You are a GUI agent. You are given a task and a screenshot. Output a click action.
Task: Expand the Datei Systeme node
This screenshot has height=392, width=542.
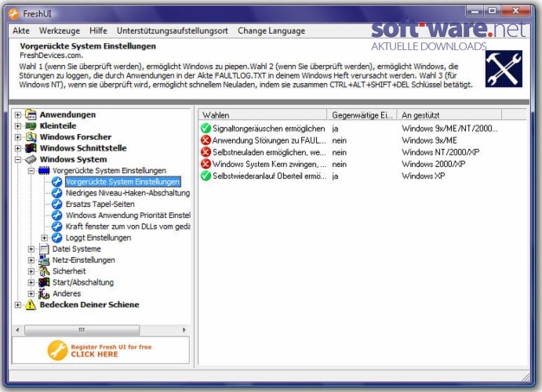31,249
